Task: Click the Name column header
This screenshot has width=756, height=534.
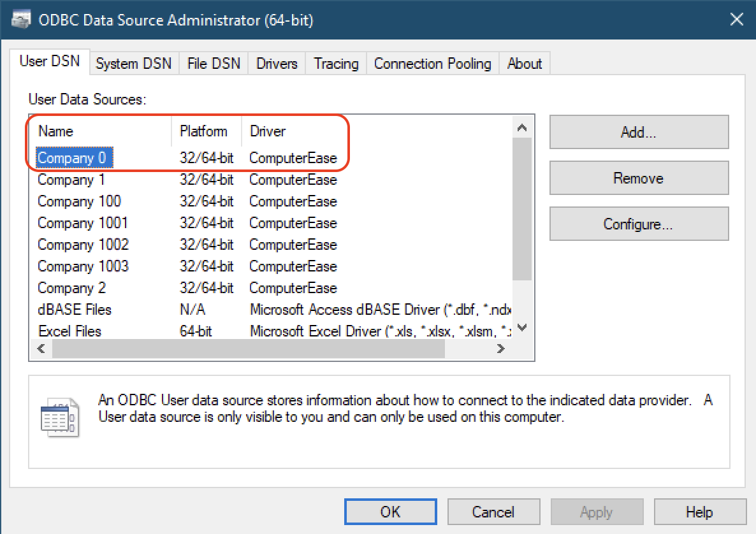Action: 56,131
